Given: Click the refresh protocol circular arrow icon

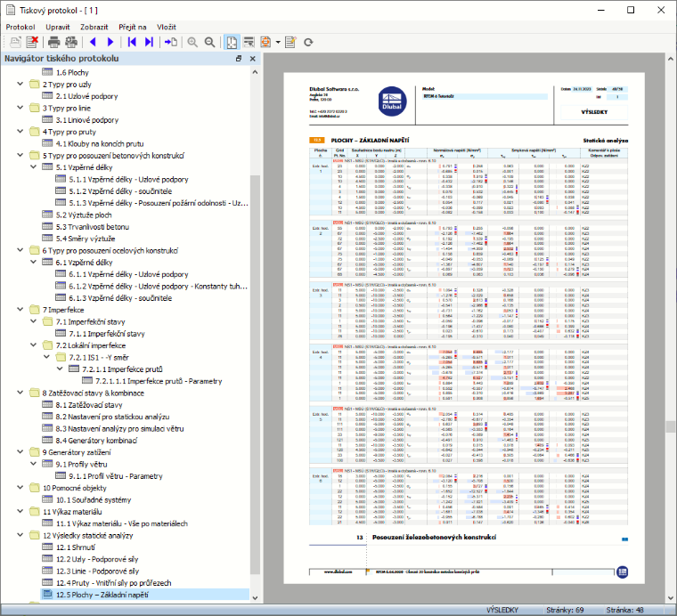Looking at the screenshot, I should pos(308,42).
